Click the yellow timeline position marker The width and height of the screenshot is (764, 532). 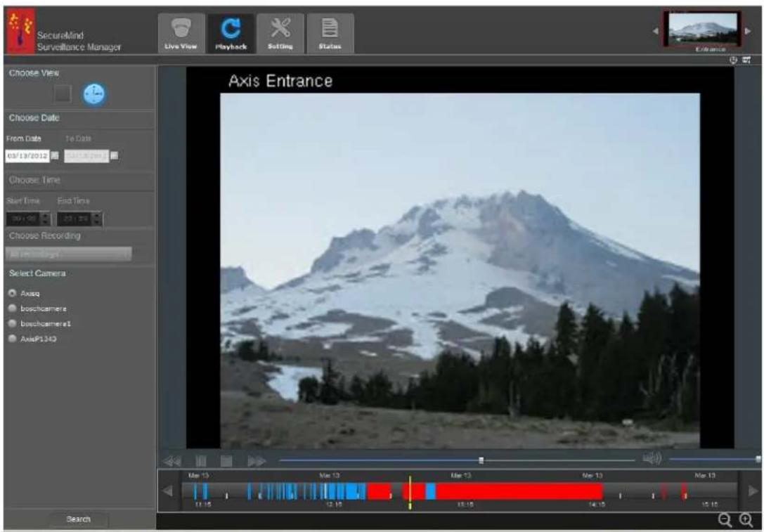[x=410, y=493]
